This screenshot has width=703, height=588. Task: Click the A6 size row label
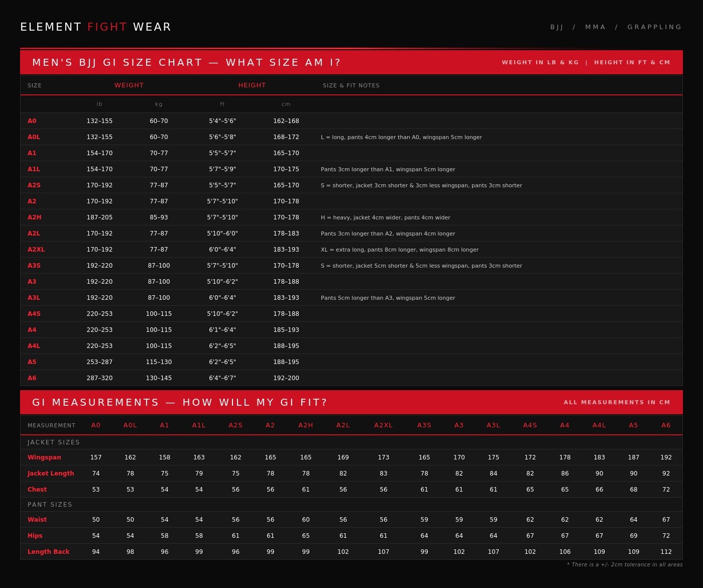32,378
